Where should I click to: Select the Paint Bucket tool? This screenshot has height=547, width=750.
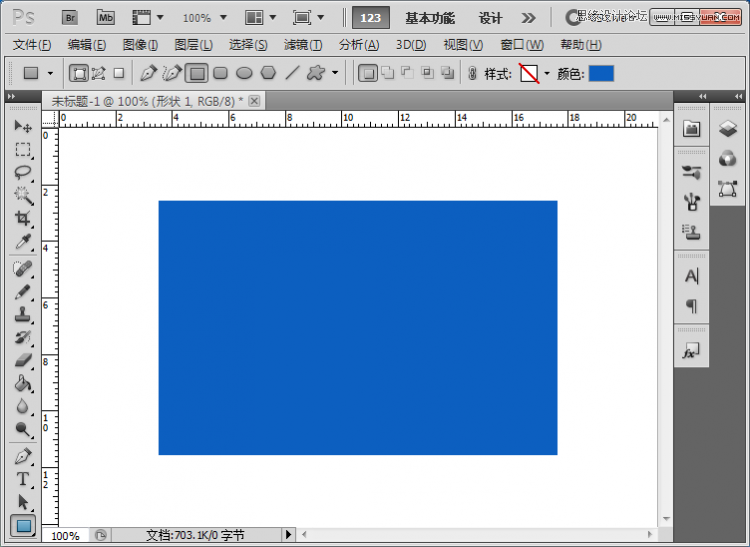click(22, 383)
